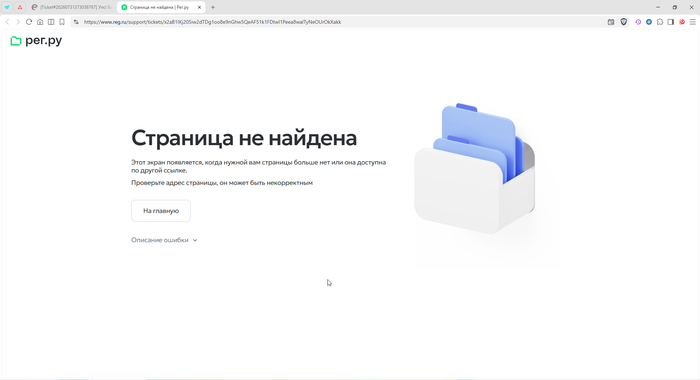Open a new browser tab
This screenshot has height=380, width=700.
pyautogui.click(x=213, y=7)
